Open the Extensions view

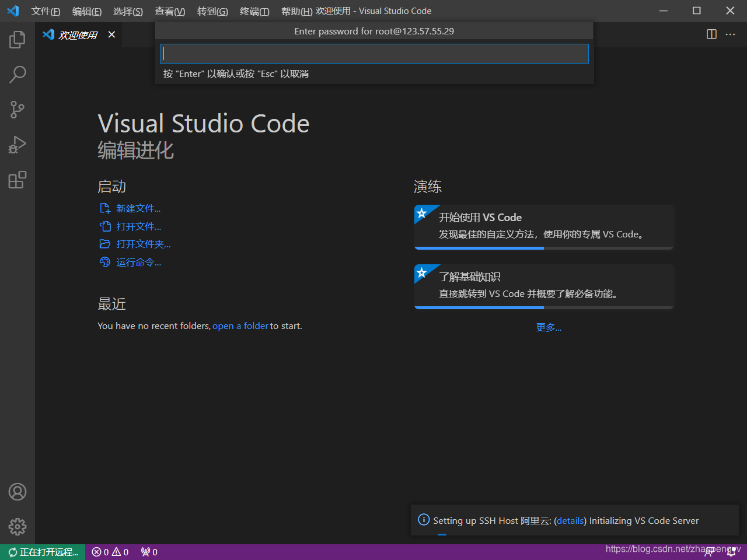[x=18, y=180]
